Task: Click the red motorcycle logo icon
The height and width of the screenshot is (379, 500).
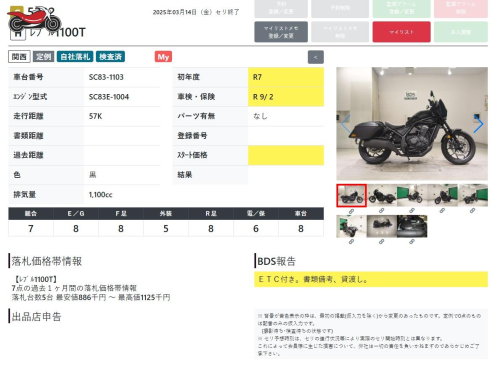Action: (34, 21)
